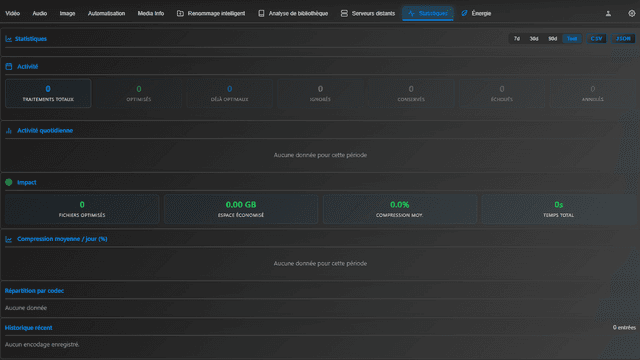Click the green Impact circle icon
Screen dimensions: 640x360
pyautogui.click(x=9, y=182)
